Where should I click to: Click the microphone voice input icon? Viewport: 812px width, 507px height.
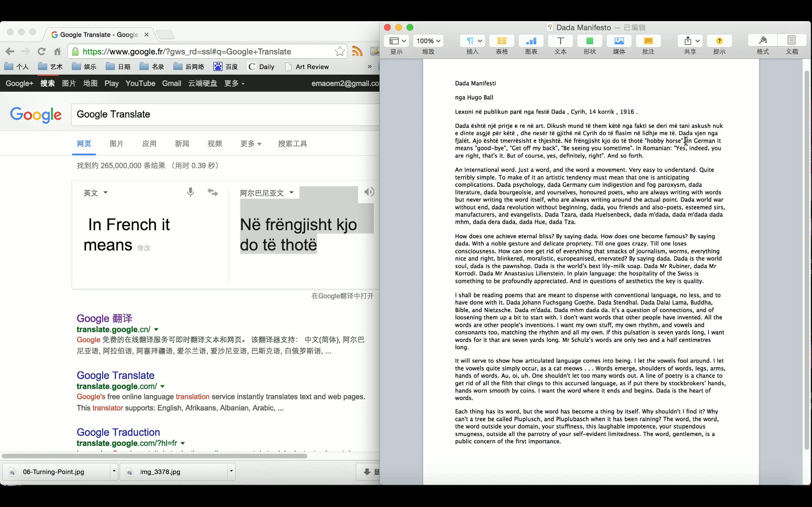[190, 192]
